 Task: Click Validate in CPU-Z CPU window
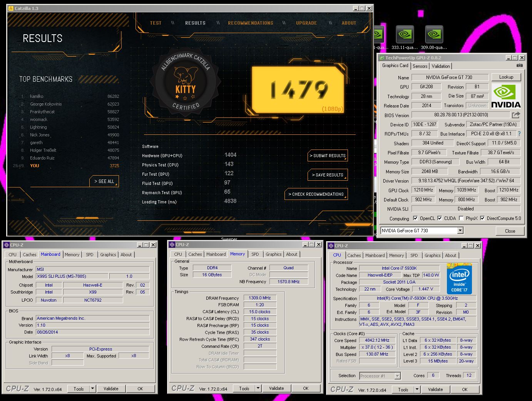pyautogui.click(x=435, y=389)
